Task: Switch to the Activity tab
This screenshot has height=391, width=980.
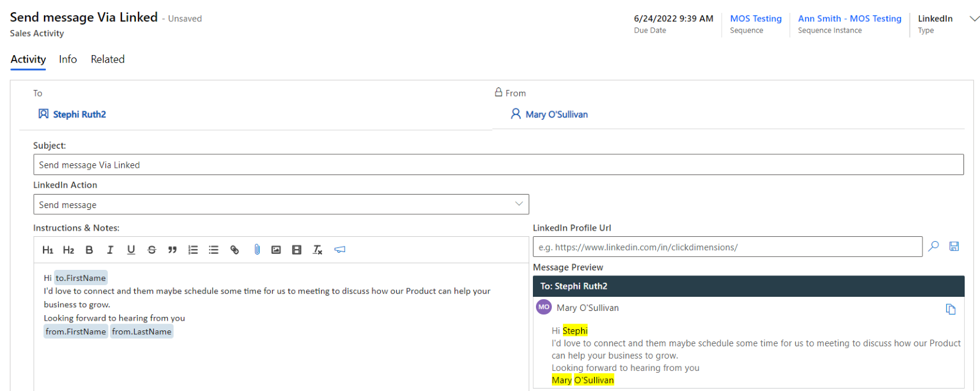Action: [x=28, y=59]
